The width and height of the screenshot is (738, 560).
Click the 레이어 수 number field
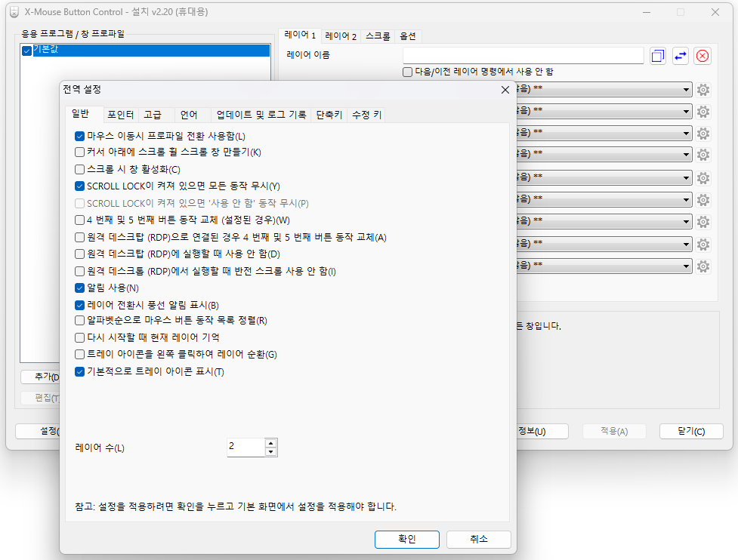(x=246, y=447)
